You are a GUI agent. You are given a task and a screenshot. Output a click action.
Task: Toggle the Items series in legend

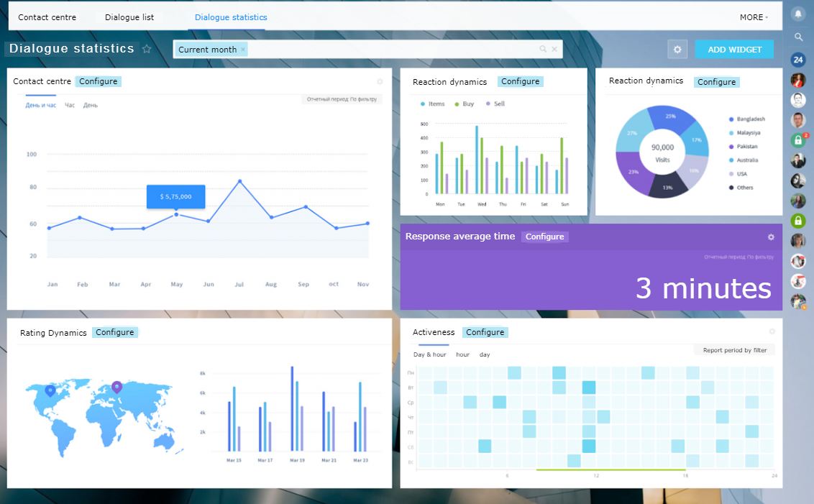pos(432,104)
